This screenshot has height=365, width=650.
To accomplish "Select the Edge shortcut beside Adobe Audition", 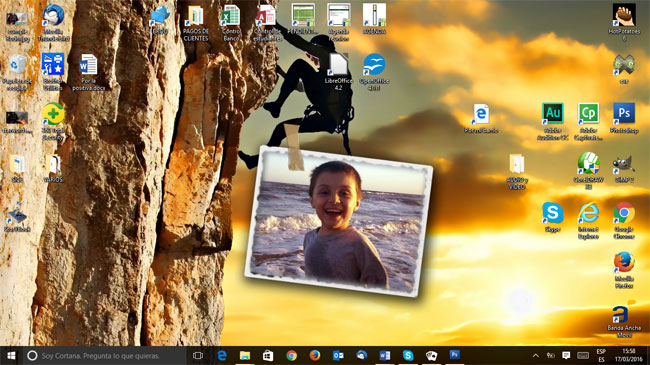I will point(481,118).
